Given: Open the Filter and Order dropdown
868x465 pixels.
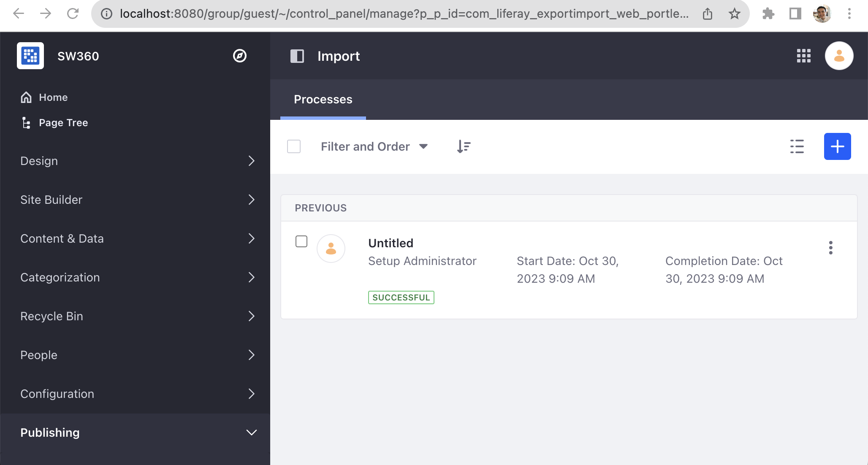Looking at the screenshot, I should 374,146.
